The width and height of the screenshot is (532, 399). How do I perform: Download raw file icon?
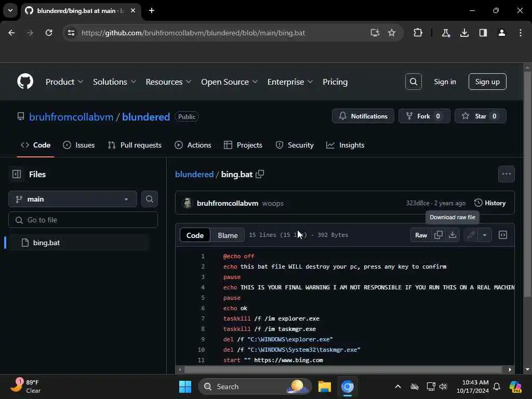click(x=453, y=235)
